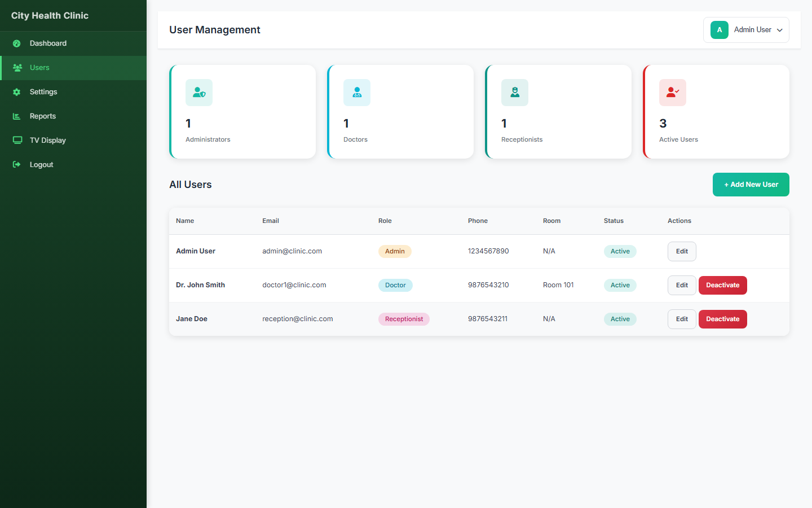Click the TV Display monitor icon
Viewport: 812px width, 508px height.
click(x=17, y=141)
